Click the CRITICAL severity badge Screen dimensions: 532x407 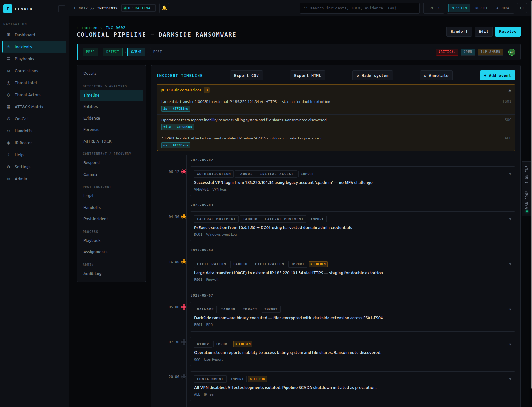[x=447, y=52]
